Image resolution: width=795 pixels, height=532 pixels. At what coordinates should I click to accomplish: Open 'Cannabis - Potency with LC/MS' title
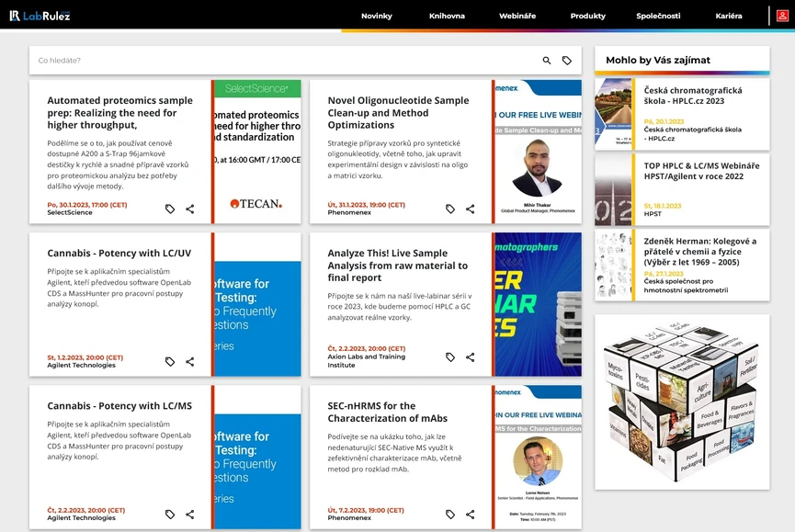coord(119,406)
